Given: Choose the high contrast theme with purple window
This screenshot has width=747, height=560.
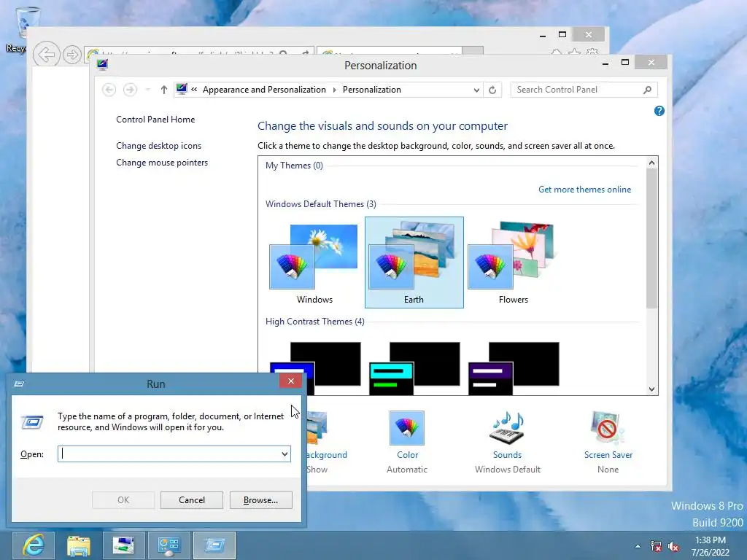Looking at the screenshot, I should pos(514,368).
